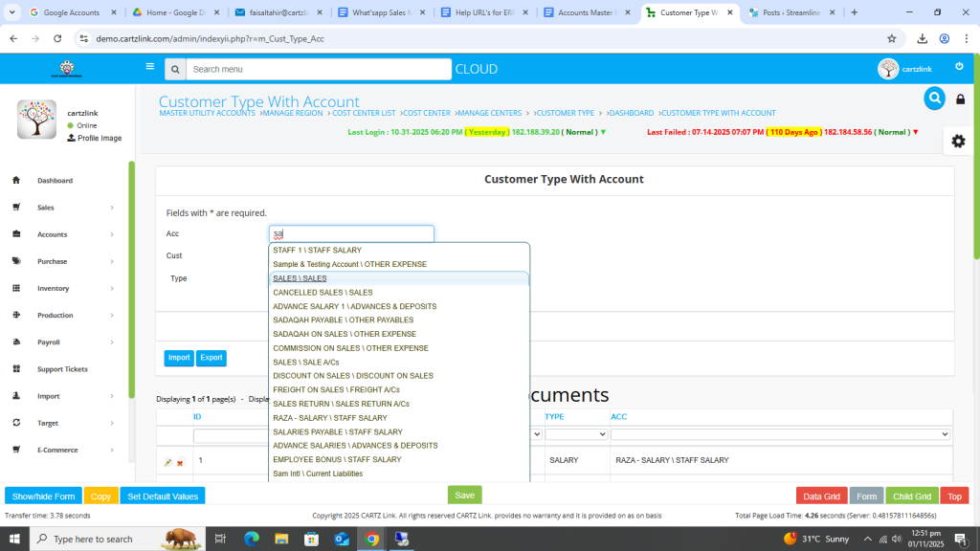This screenshot has width=980, height=551.
Task: Click the browser bookmark star icon
Action: tap(892, 38)
